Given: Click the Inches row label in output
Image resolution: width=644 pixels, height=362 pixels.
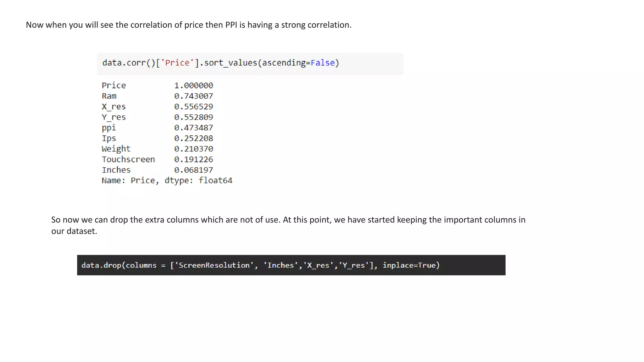Looking at the screenshot, I should pos(116,170).
